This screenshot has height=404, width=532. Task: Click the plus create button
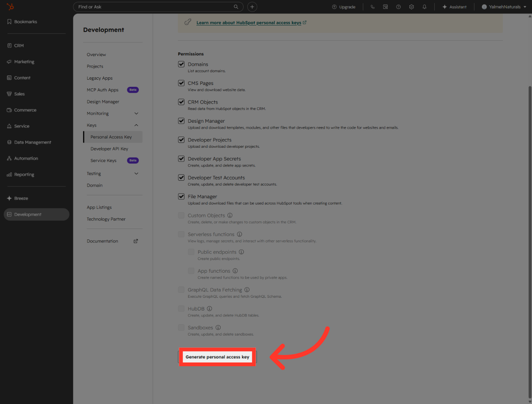252,7
